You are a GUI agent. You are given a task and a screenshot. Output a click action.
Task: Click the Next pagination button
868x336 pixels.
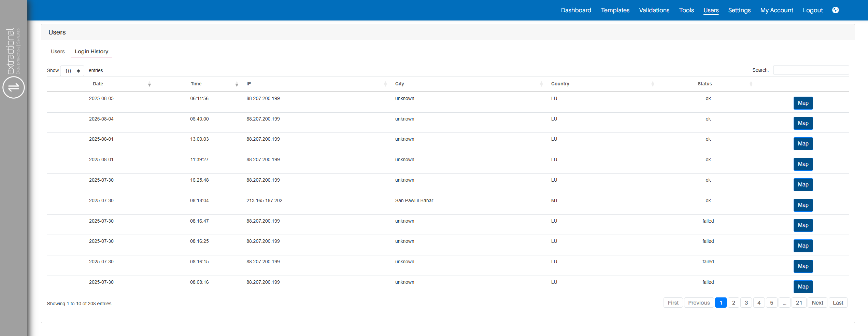tap(817, 303)
